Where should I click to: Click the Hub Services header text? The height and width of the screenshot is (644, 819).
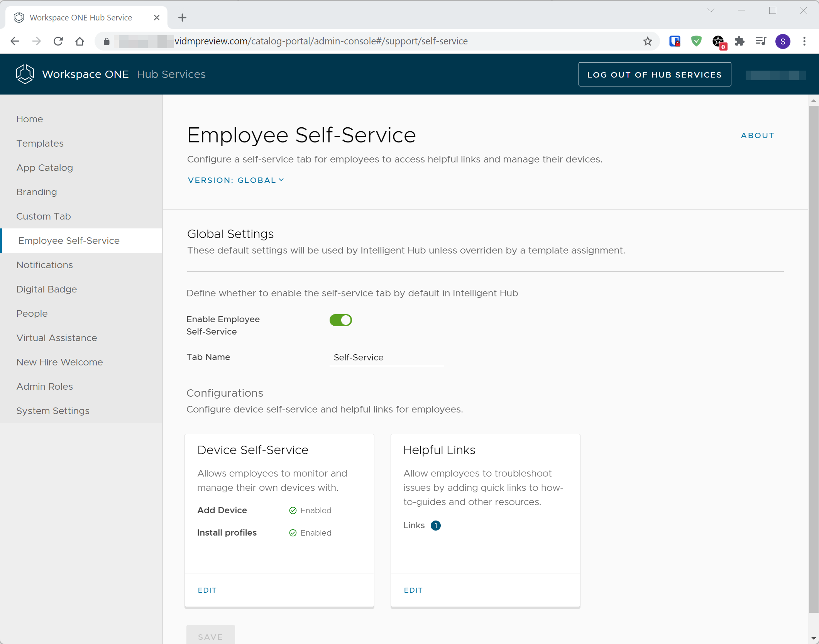point(171,74)
